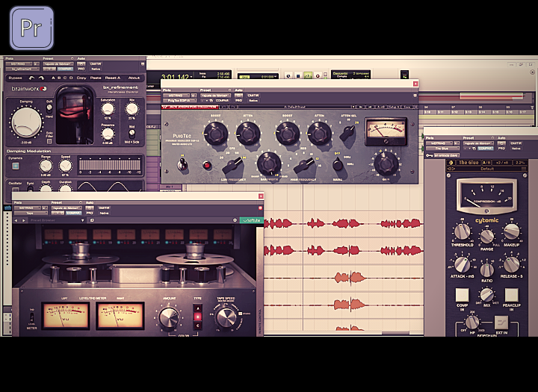Screen dimensions: 538x392
Task: Click Mains selector switch on PuigTec
Action: 338,164
